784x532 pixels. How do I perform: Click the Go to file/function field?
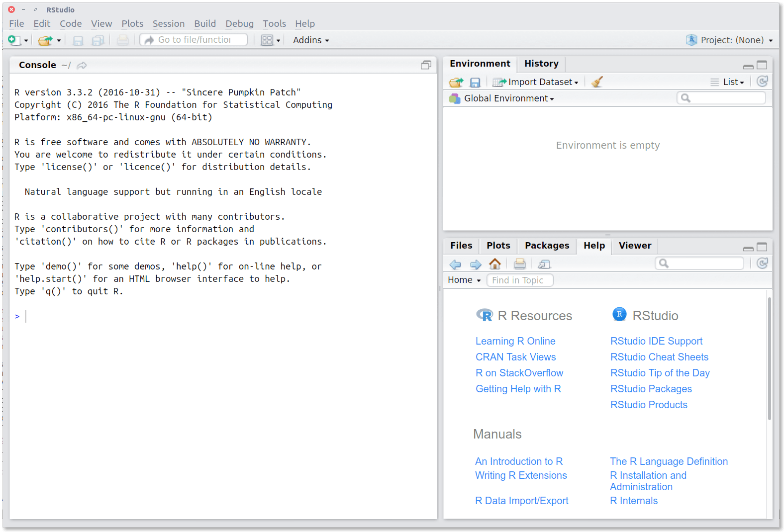coord(194,40)
